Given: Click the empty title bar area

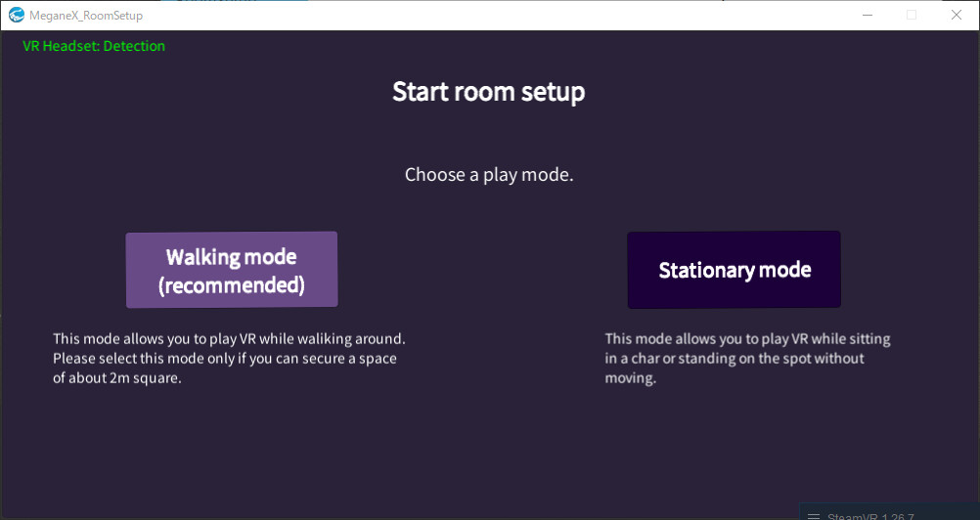Looking at the screenshot, I should 489,16.
